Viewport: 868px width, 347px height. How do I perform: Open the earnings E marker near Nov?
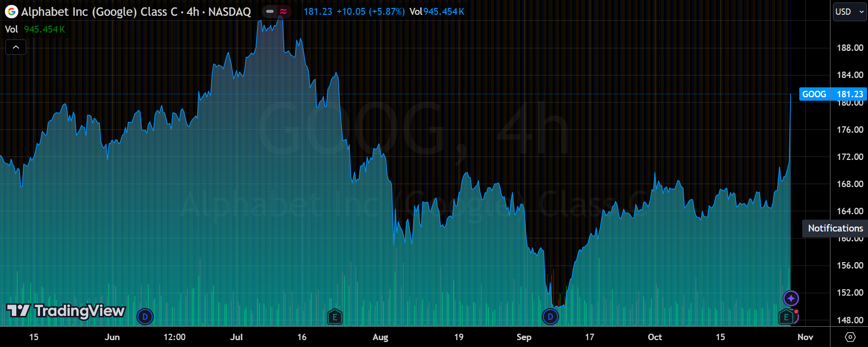[x=786, y=317]
